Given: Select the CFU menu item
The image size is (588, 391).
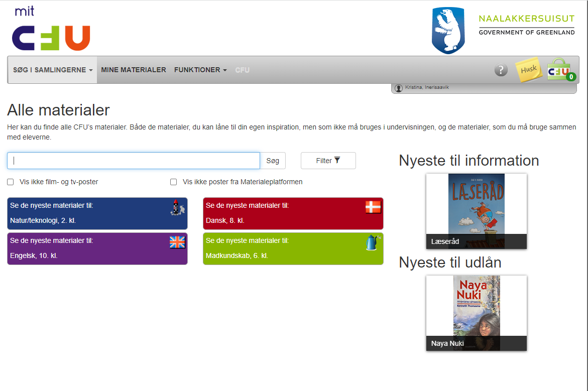Looking at the screenshot, I should click(242, 70).
